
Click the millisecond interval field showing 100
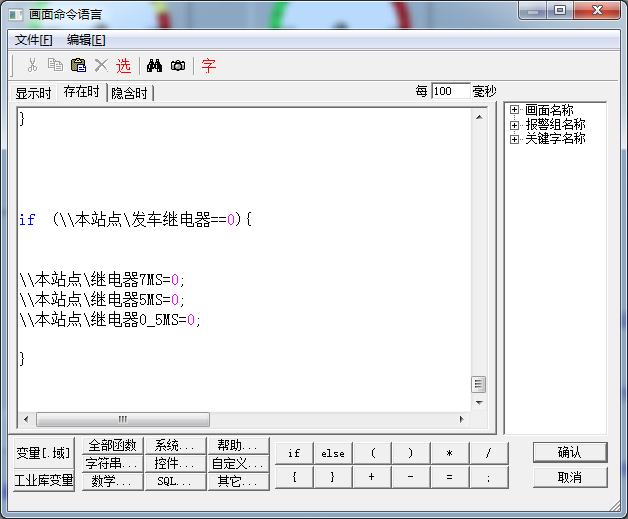click(451, 91)
